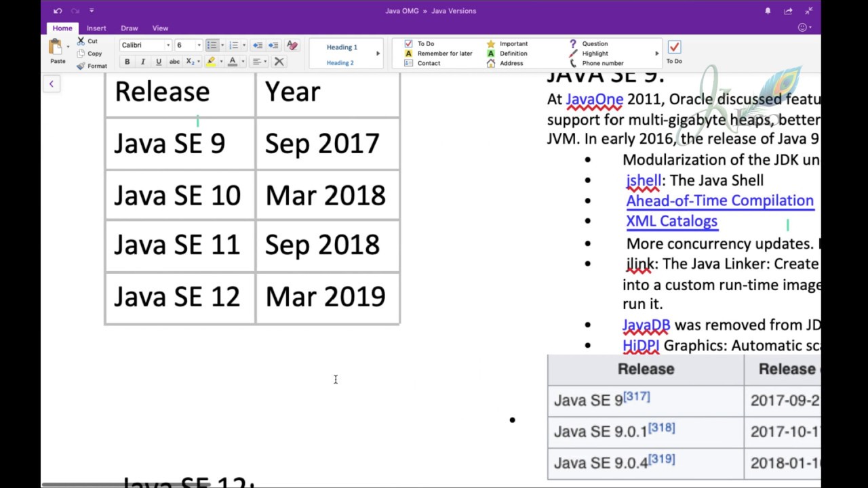
Task: Decrease the paragraph indent
Action: pos(258,45)
